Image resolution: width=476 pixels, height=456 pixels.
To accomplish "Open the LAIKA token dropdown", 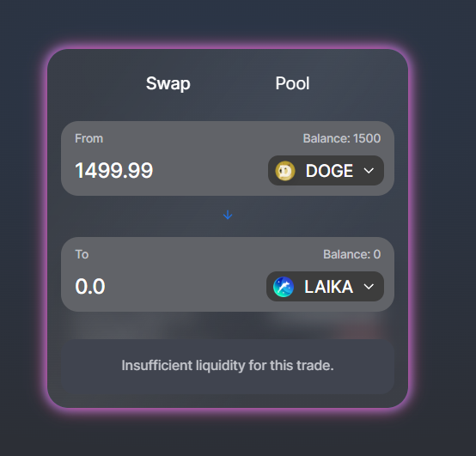I will click(325, 287).
